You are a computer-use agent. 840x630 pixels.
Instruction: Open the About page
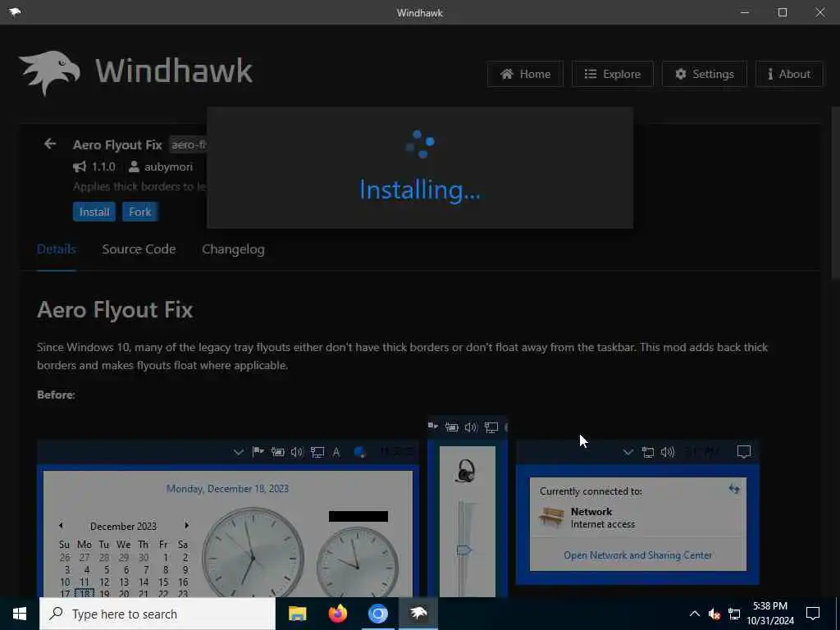pos(789,74)
